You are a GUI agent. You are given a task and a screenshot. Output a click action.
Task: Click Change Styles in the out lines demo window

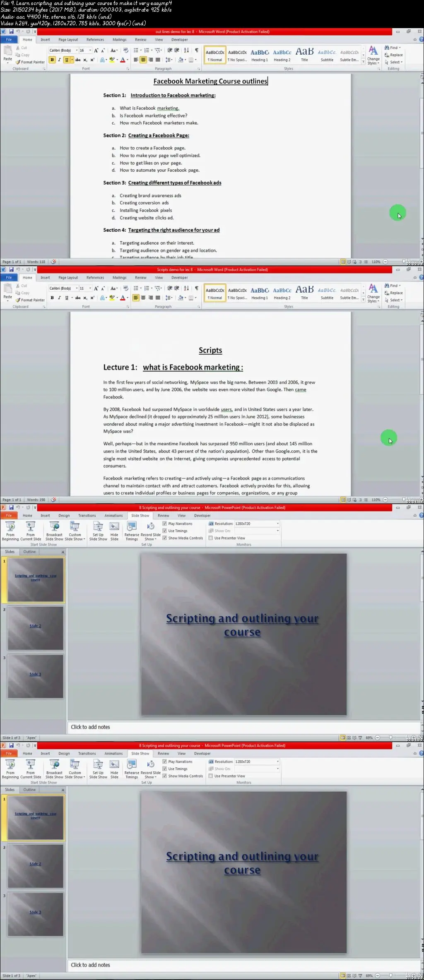(373, 55)
